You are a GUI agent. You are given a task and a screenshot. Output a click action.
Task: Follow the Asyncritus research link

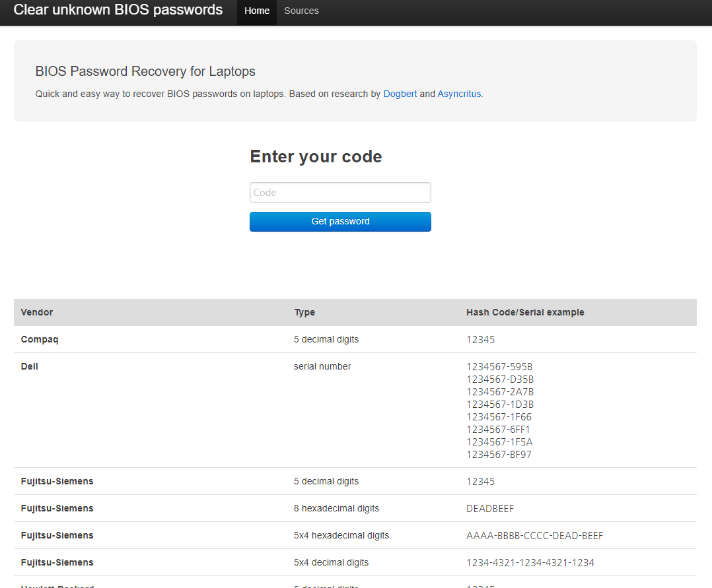459,94
